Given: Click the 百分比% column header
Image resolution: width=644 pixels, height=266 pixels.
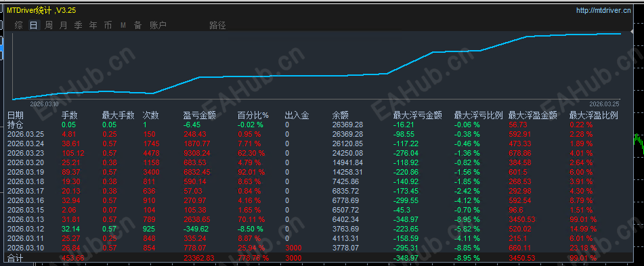Looking at the screenshot, I should click(253, 115).
